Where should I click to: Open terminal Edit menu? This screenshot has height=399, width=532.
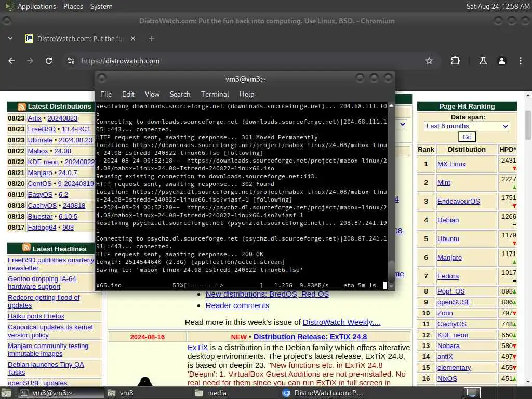128,95
